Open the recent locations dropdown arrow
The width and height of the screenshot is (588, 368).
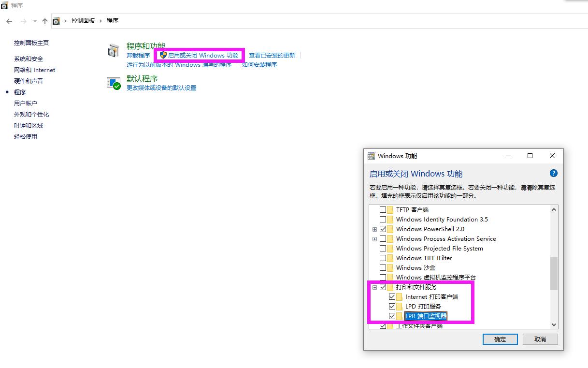[x=35, y=21]
